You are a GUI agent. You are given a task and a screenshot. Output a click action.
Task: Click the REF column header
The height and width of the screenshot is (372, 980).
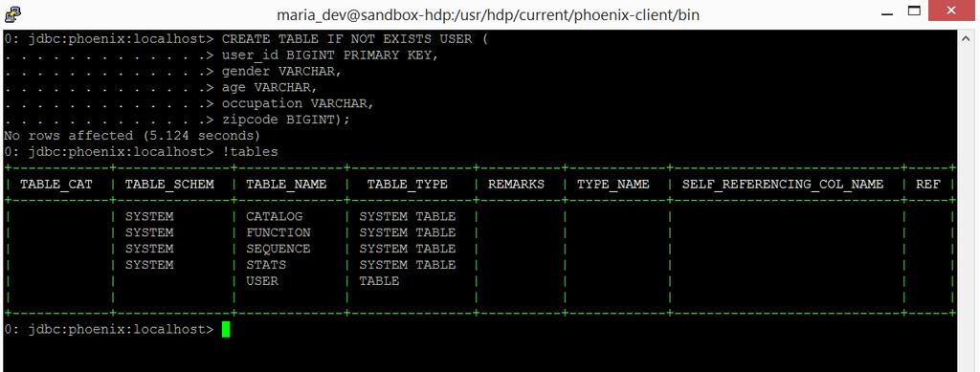click(x=927, y=185)
